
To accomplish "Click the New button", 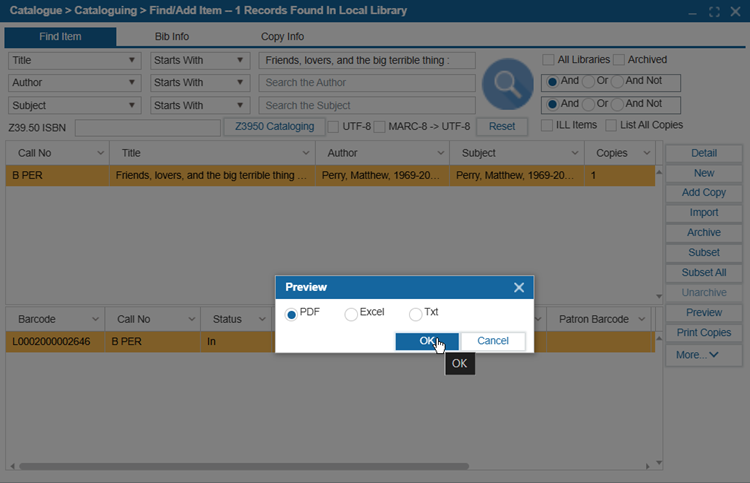I will (x=704, y=173).
